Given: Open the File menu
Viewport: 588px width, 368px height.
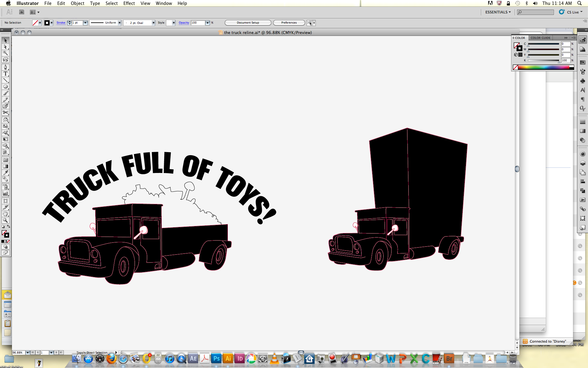Looking at the screenshot, I should click(x=48, y=3).
